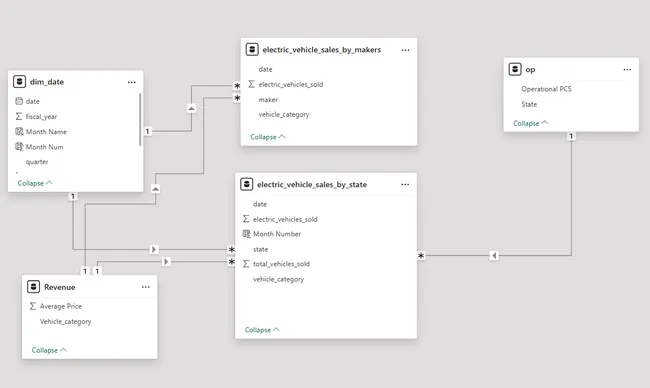Viewport: 650px width, 388px height.
Task: Select upper filter arrow on dim_date-to-makers relationship
Action: point(191,109)
